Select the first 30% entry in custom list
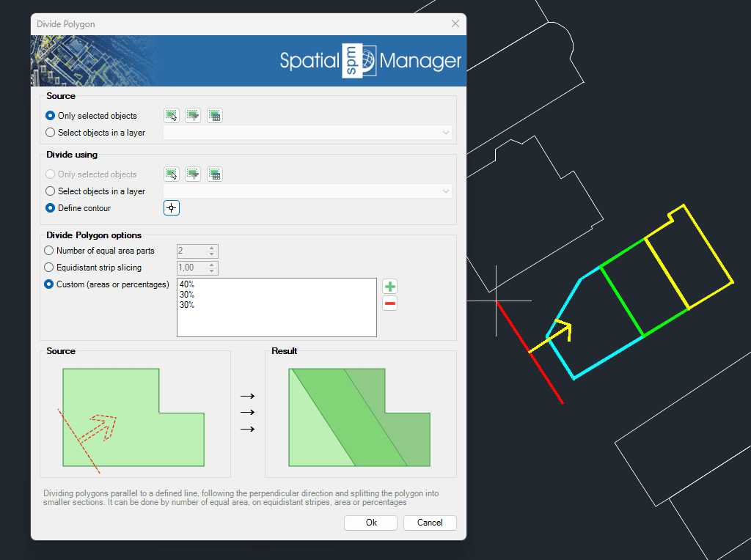Image resolution: width=751 pixels, height=560 pixels. tap(187, 295)
